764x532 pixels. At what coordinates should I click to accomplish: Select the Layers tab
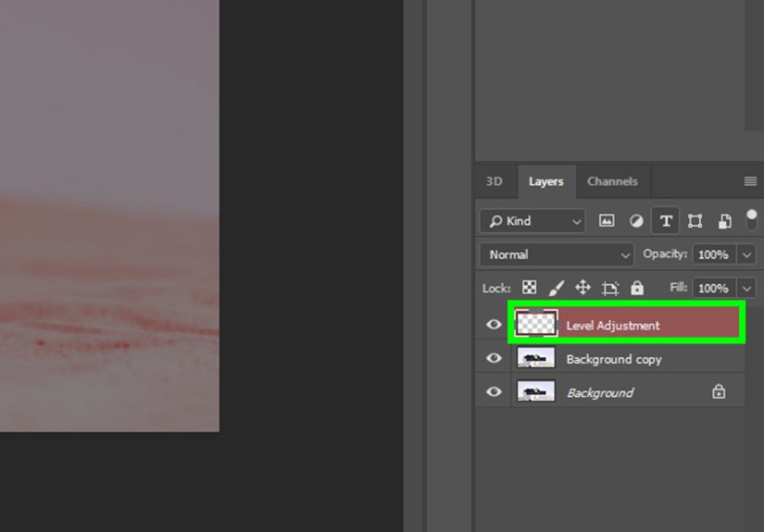545,181
